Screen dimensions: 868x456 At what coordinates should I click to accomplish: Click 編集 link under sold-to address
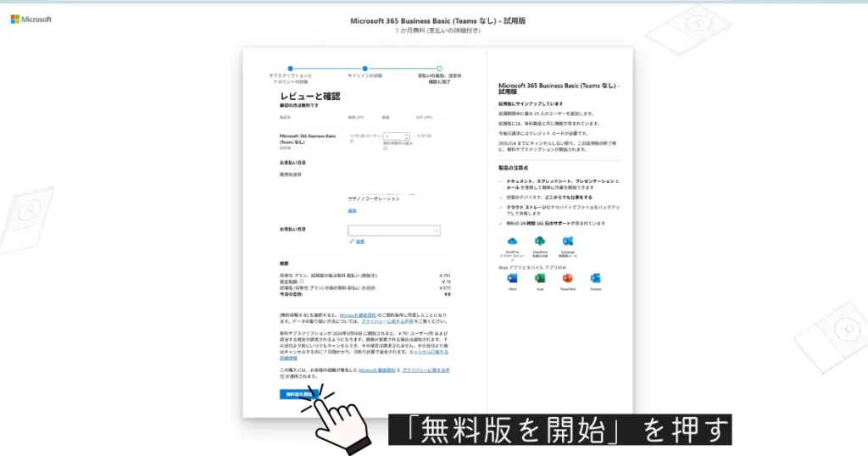tap(352, 210)
